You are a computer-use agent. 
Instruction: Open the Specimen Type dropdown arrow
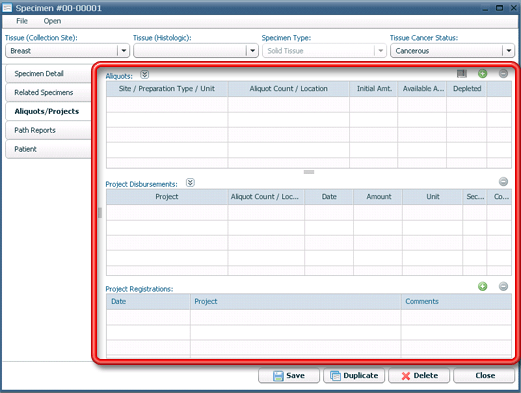click(380, 51)
